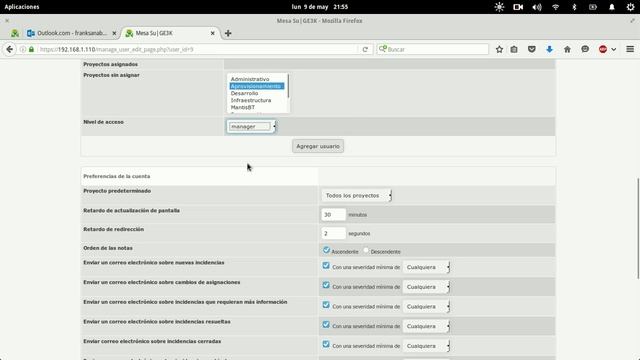Close the Mesa Su GE3K tab
The width and height of the screenshot is (640, 360).
coord(213,33)
